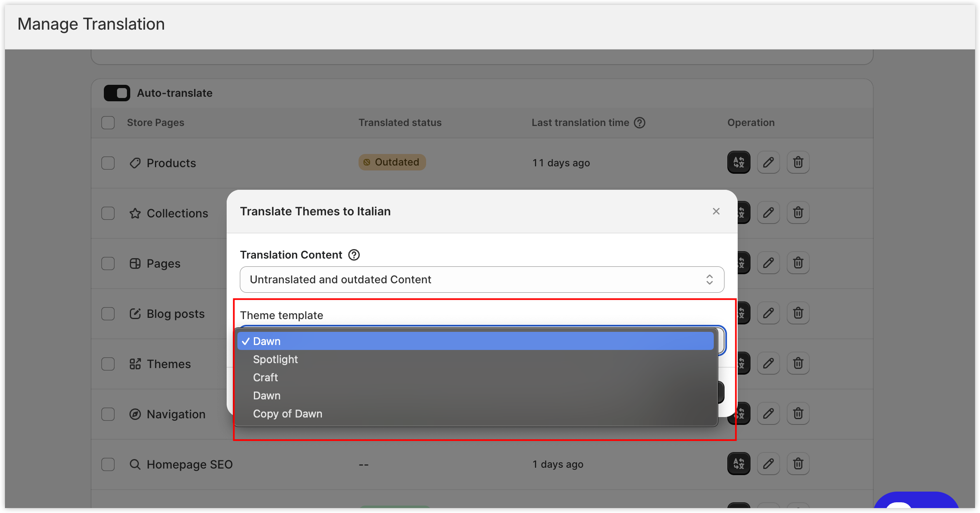980x513 pixels.
Task: Click the trash icon in Collections row
Action: 798,212
